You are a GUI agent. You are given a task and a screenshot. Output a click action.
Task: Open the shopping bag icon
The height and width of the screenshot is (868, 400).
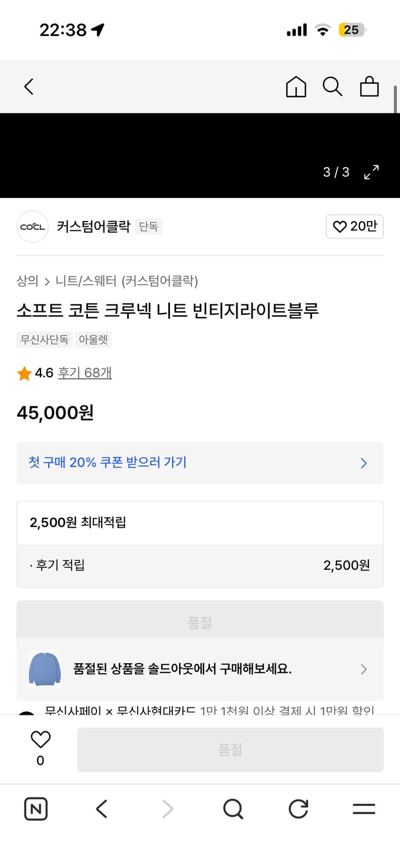[369, 87]
